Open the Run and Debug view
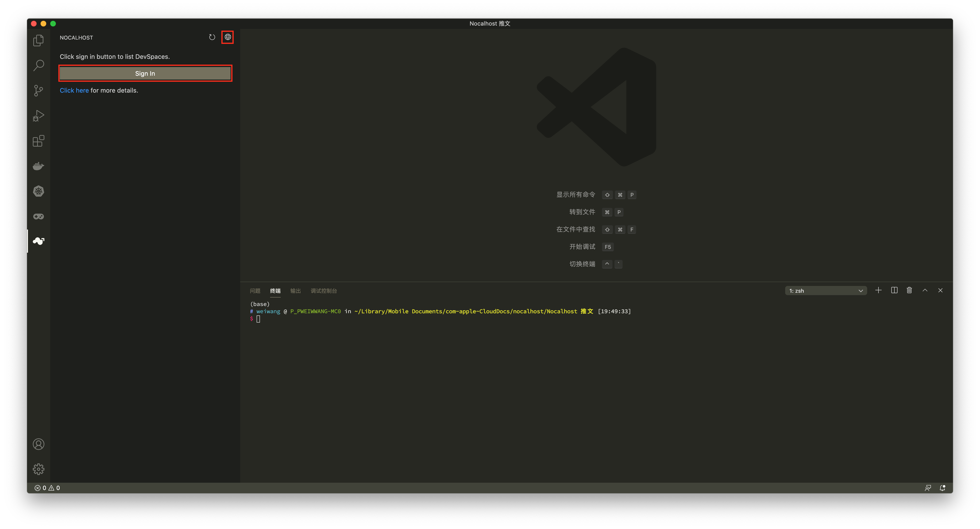The height and width of the screenshot is (529, 980). point(38,115)
